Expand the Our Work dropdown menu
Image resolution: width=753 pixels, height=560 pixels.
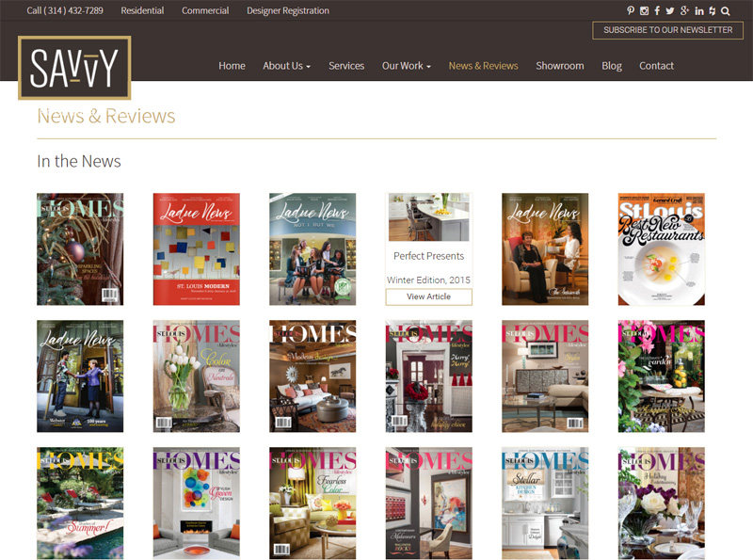[406, 66]
